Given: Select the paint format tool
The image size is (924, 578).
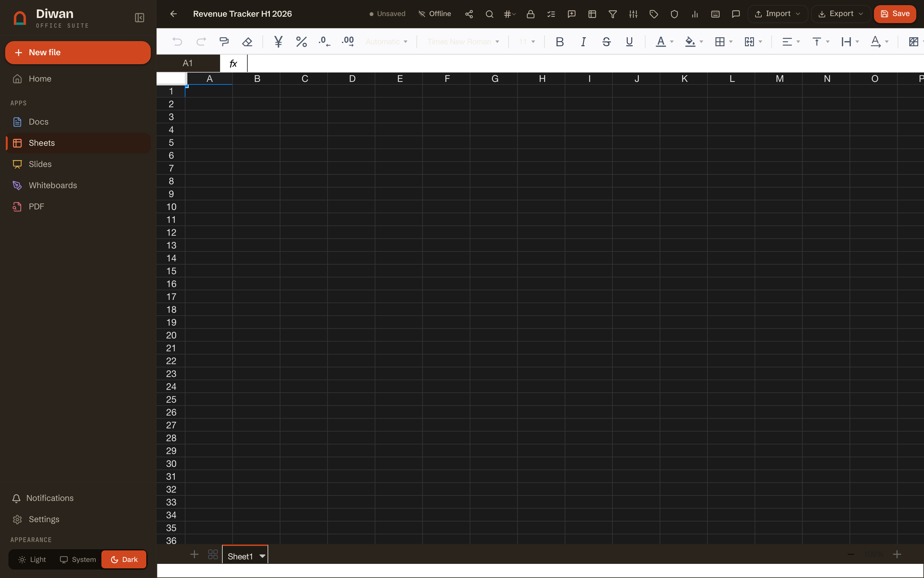Looking at the screenshot, I should (x=224, y=42).
